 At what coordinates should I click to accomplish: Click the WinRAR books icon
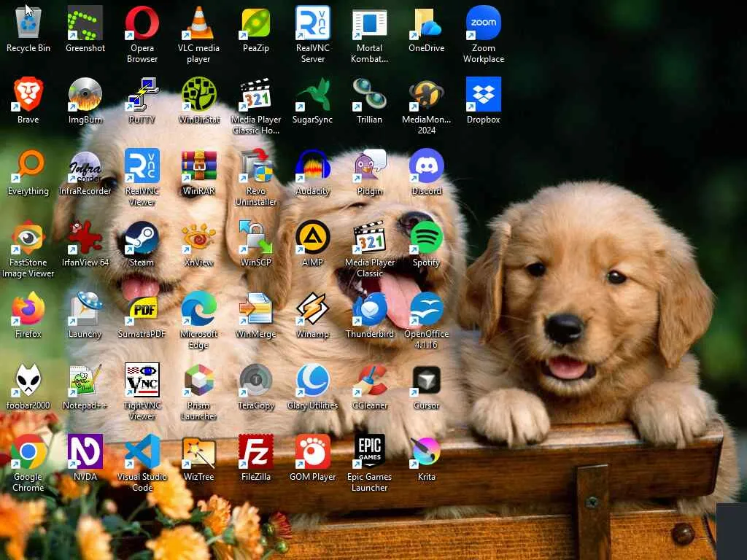click(x=198, y=166)
